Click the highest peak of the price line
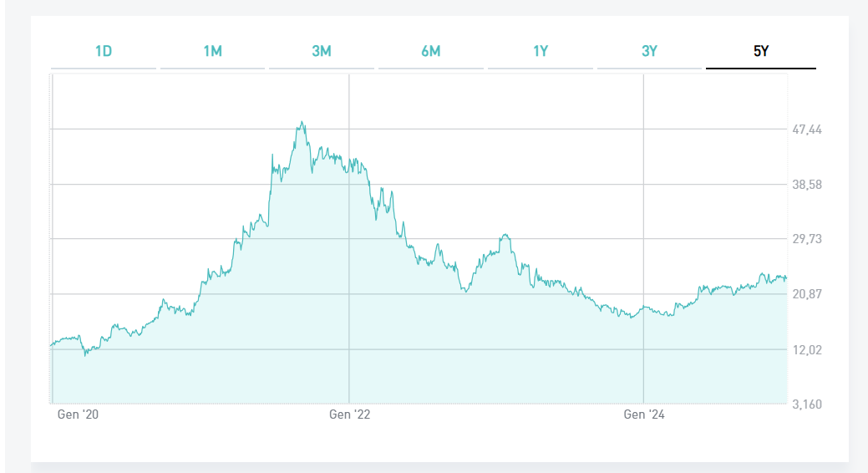 tap(302, 122)
